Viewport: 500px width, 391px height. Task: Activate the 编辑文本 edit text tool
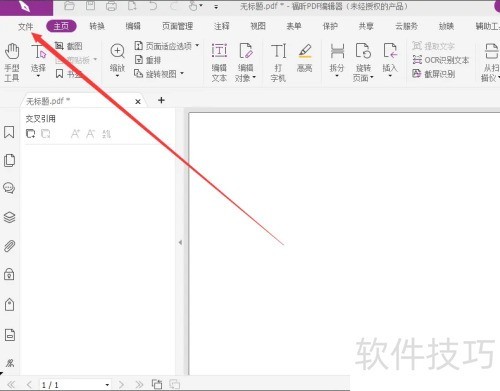[x=219, y=63]
